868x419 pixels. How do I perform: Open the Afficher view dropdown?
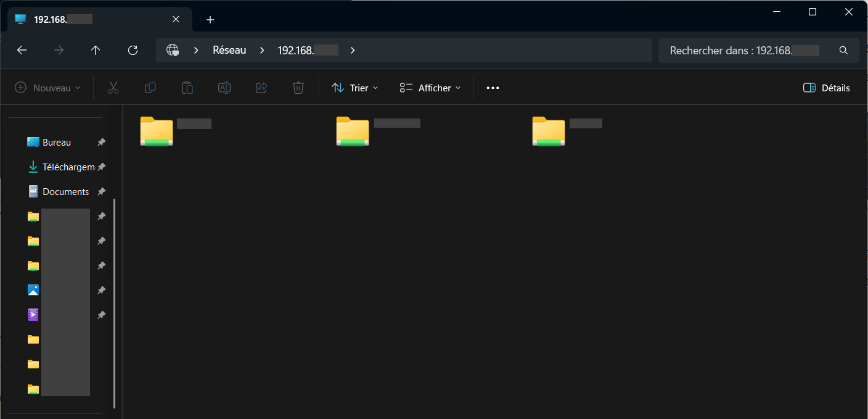430,88
